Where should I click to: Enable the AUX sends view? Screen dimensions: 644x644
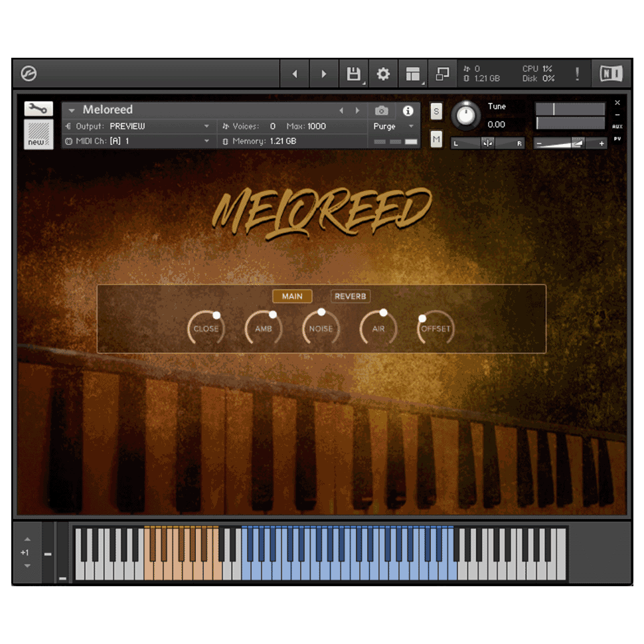617,125
